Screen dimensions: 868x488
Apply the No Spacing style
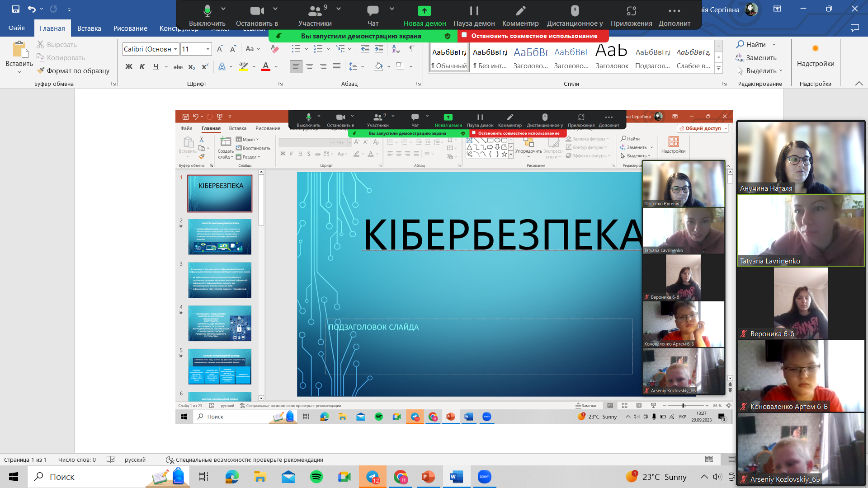coord(490,58)
